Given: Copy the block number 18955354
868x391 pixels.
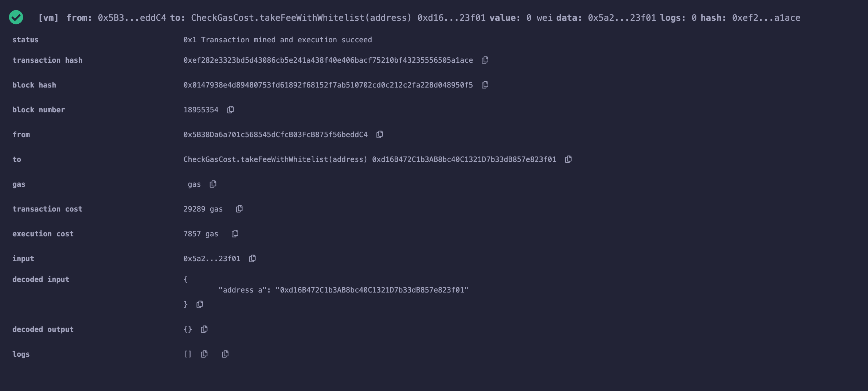Looking at the screenshot, I should pyautogui.click(x=230, y=110).
